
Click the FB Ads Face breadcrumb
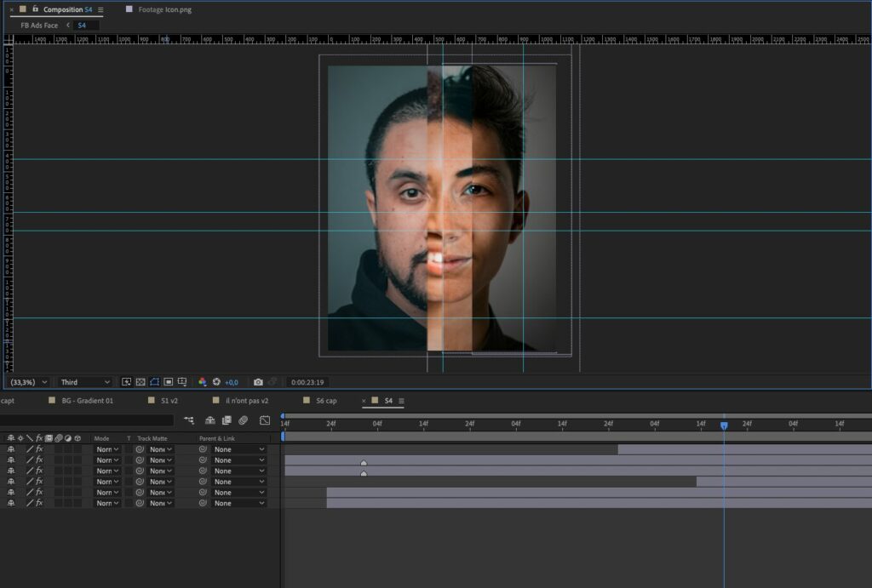click(x=39, y=26)
